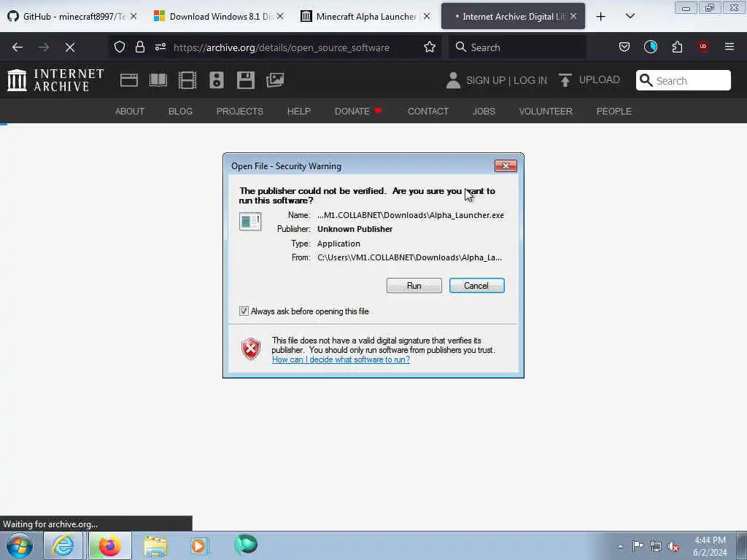Open the CONTACT menu item
The image size is (747, 560).
coord(427,111)
